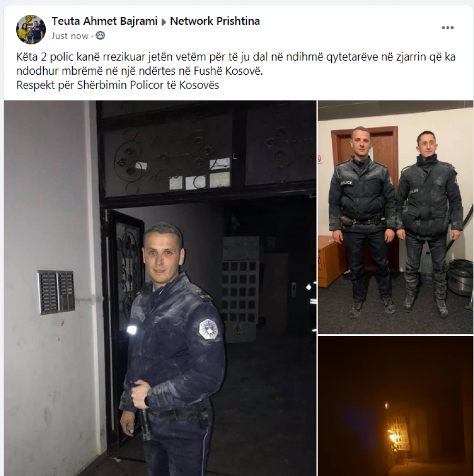474x476 pixels.
Task: Open the photo of two officers standing indoors
Action: pyautogui.click(x=396, y=217)
